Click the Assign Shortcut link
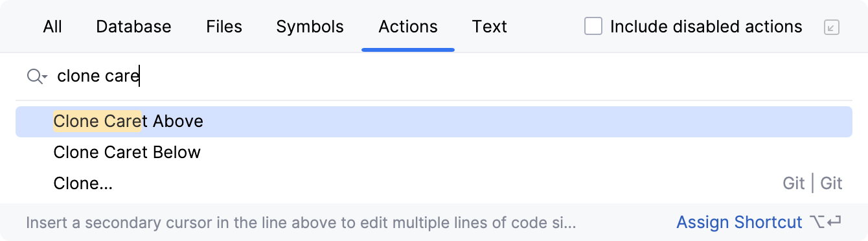This screenshot has height=241, width=868. tap(739, 223)
